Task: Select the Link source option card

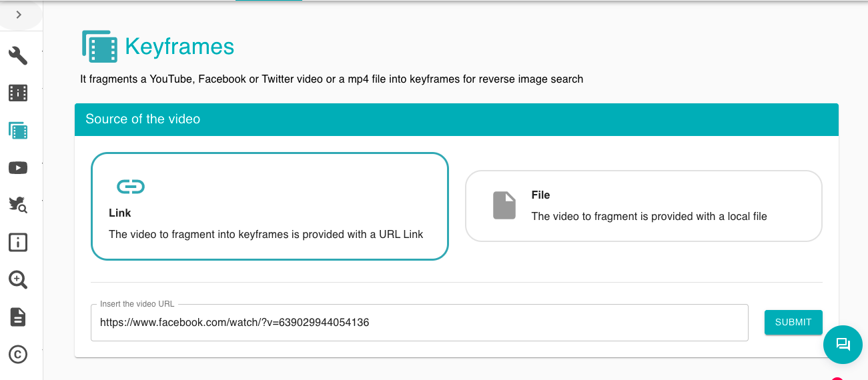Action: click(x=270, y=206)
